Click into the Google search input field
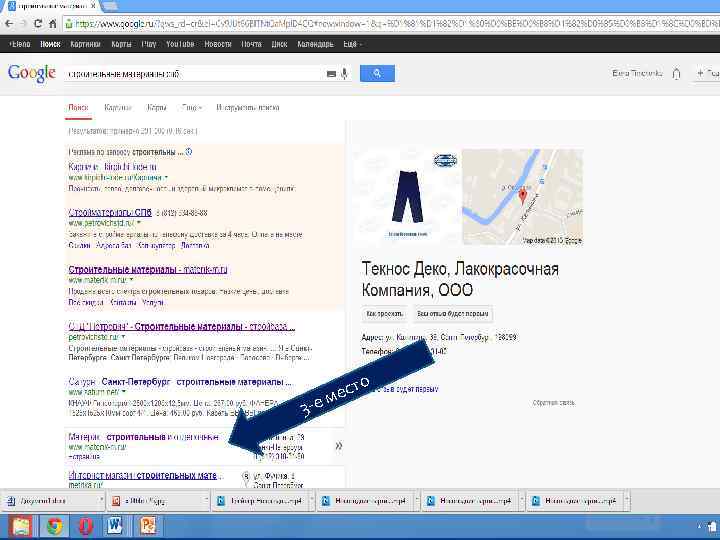 click(x=195, y=74)
